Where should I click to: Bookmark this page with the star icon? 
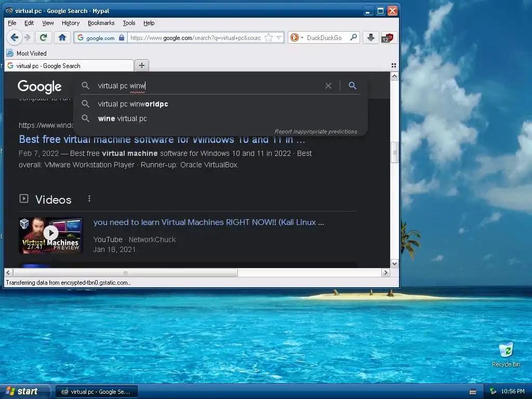pos(269,37)
